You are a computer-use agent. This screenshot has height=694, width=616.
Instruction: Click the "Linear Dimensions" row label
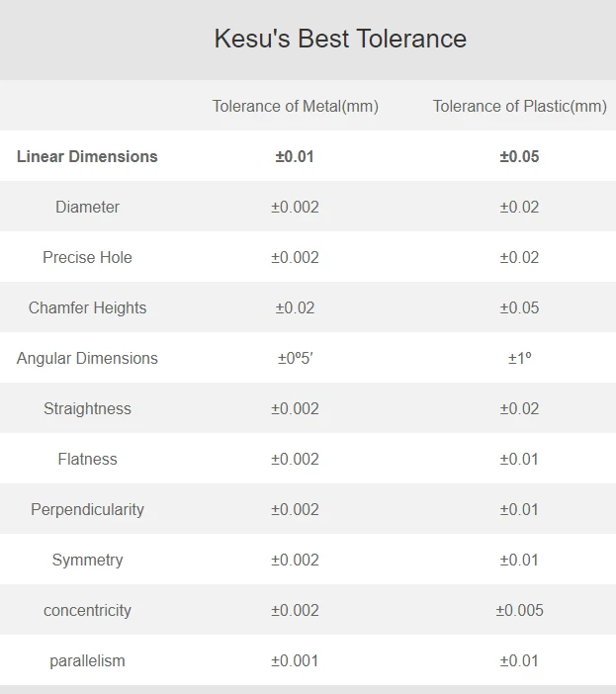(x=87, y=156)
